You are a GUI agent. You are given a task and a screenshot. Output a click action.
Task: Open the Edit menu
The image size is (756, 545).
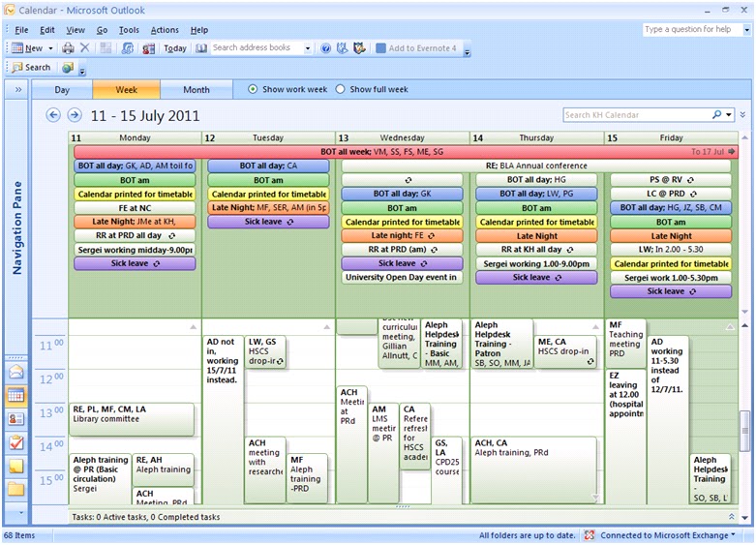pyautogui.click(x=47, y=30)
